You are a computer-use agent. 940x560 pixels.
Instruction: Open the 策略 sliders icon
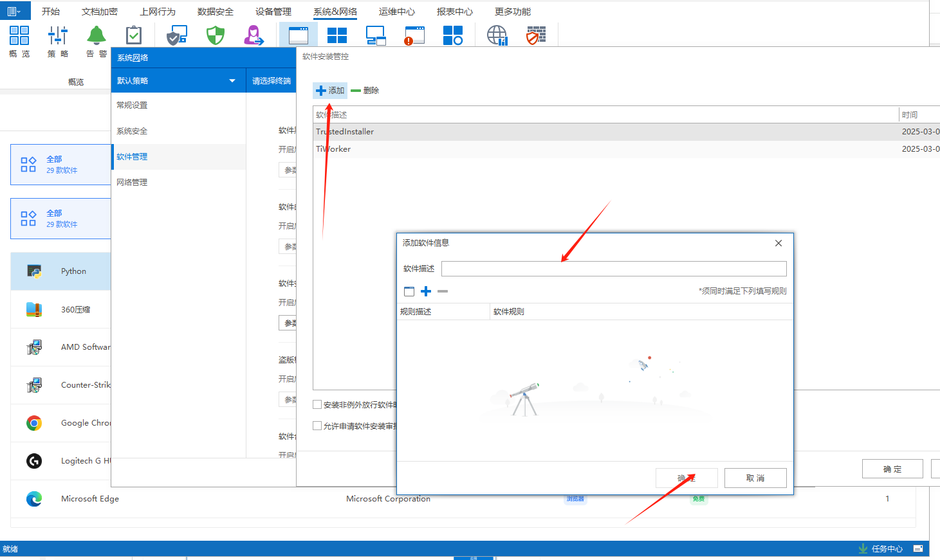[58, 36]
